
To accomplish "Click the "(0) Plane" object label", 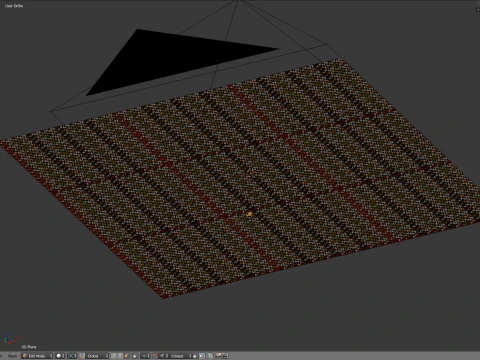I will coord(29,347).
